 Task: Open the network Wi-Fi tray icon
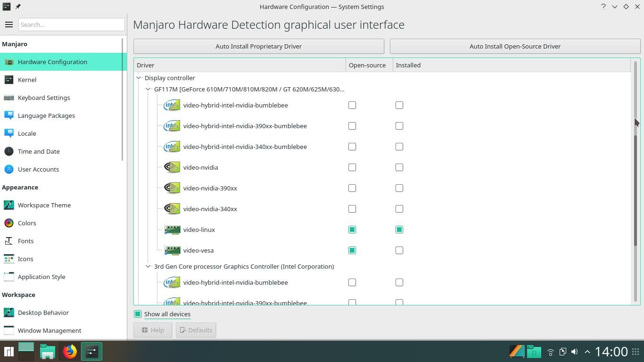(550, 352)
